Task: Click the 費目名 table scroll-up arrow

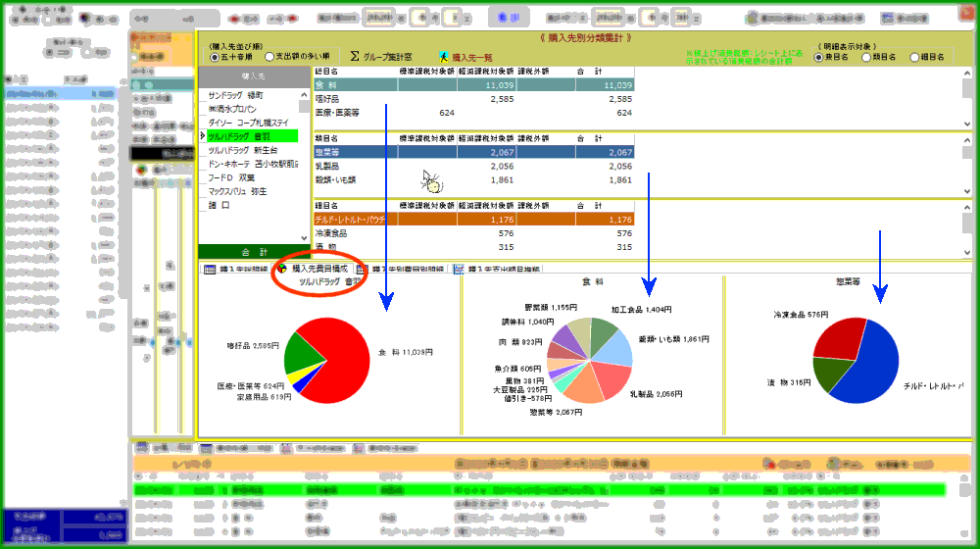Action: point(967,72)
